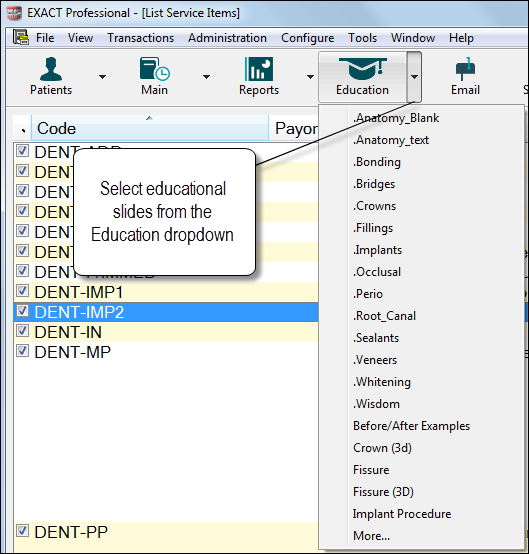Select the DENT-IMP1 row text
529x554 pixels.
(79, 293)
